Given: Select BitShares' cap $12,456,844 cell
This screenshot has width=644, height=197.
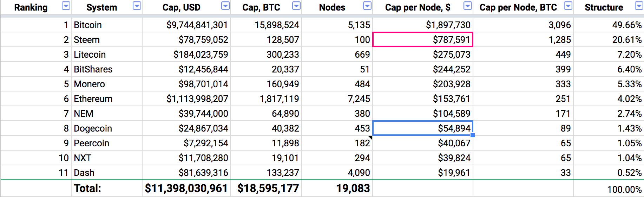Looking at the screenshot, I should 186,69.
